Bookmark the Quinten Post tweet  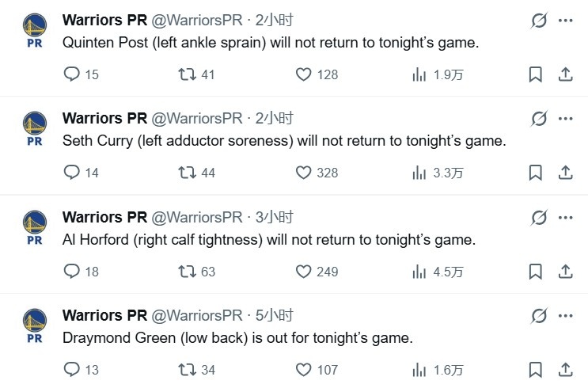pos(535,74)
